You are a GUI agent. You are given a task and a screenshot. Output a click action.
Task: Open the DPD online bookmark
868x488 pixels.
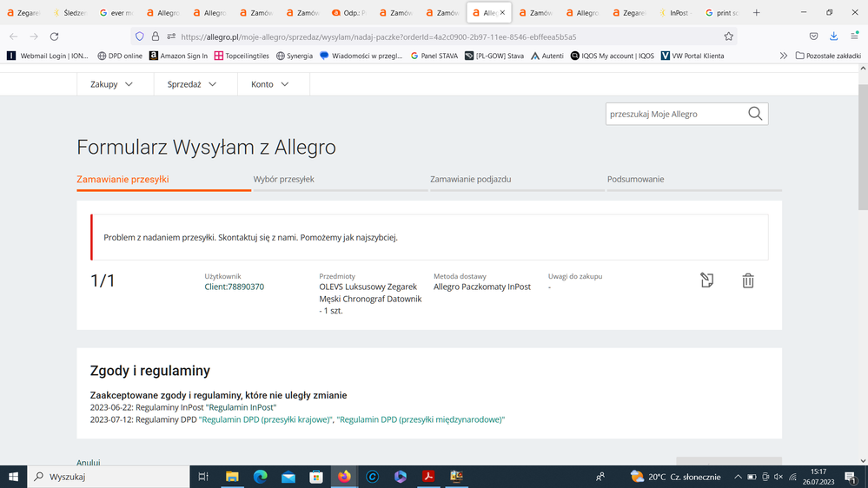pyautogui.click(x=120, y=56)
